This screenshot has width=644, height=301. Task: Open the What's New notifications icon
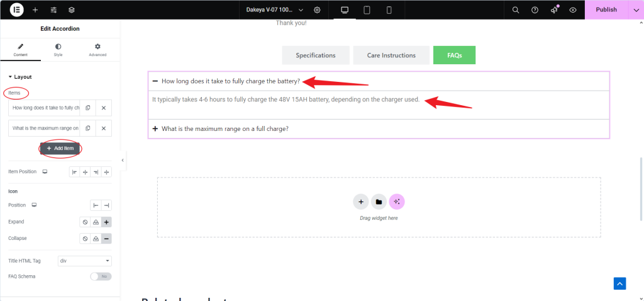[x=554, y=10]
